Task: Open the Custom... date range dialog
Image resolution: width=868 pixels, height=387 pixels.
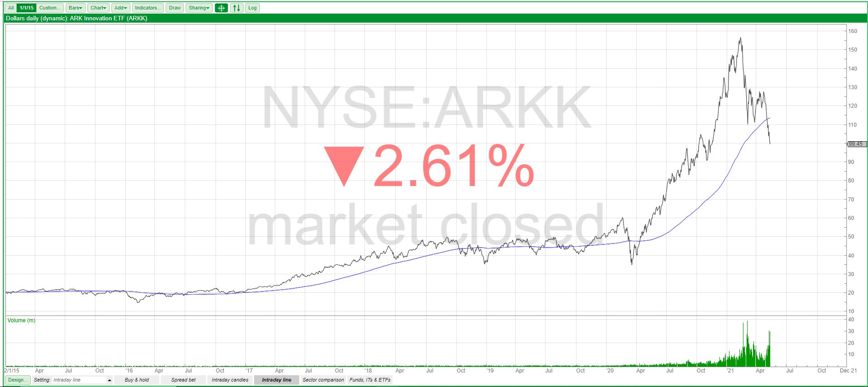Action: point(49,8)
